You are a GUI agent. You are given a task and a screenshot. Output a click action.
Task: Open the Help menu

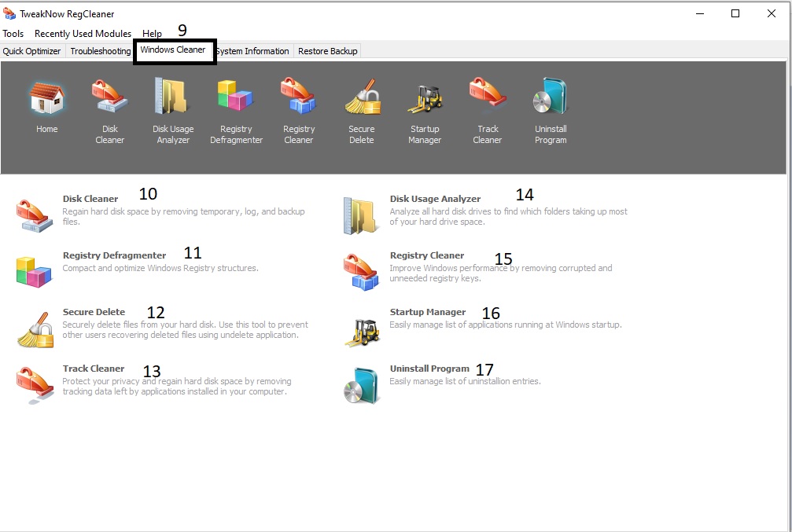[152, 33]
